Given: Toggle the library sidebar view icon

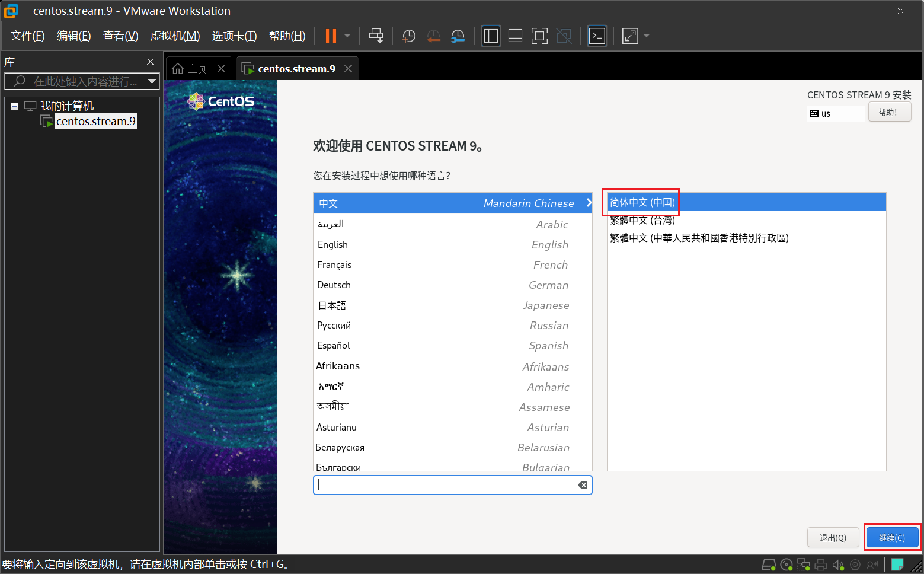Looking at the screenshot, I should click(491, 36).
